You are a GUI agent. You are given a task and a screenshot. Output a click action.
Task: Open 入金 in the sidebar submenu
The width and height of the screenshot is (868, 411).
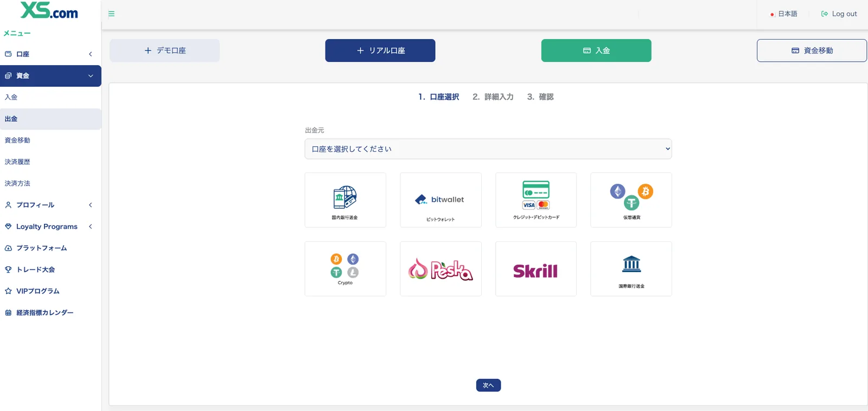click(x=50, y=97)
